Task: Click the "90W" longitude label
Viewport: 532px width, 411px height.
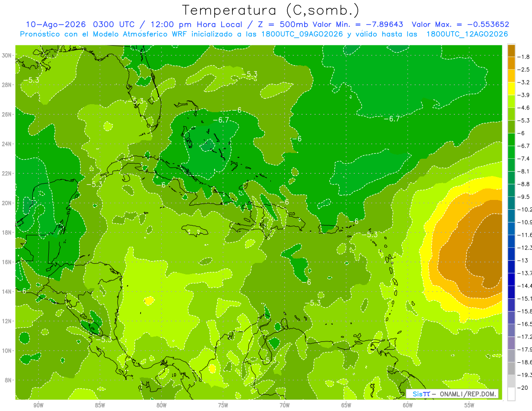Action: tap(38, 405)
